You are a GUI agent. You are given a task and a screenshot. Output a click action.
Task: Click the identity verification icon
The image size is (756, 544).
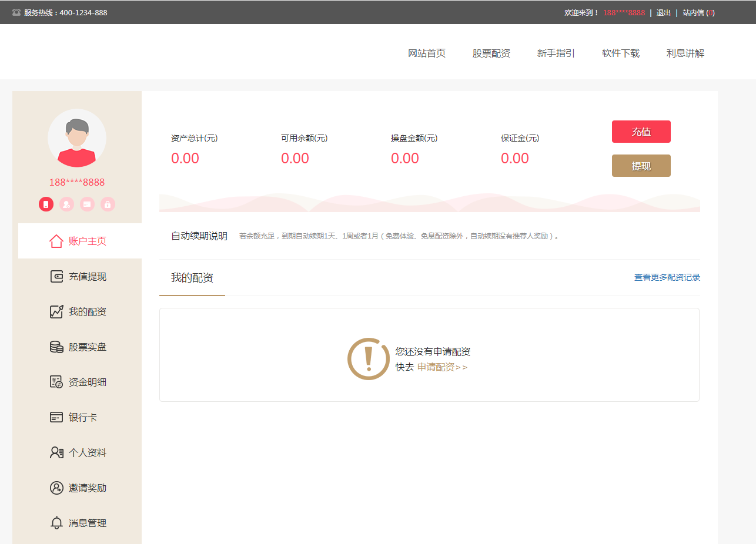[66, 204]
